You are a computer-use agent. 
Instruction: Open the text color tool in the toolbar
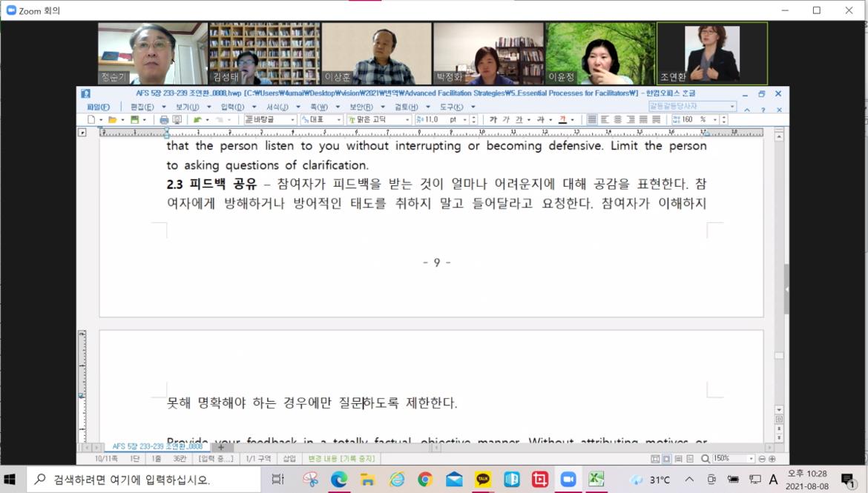(562, 119)
